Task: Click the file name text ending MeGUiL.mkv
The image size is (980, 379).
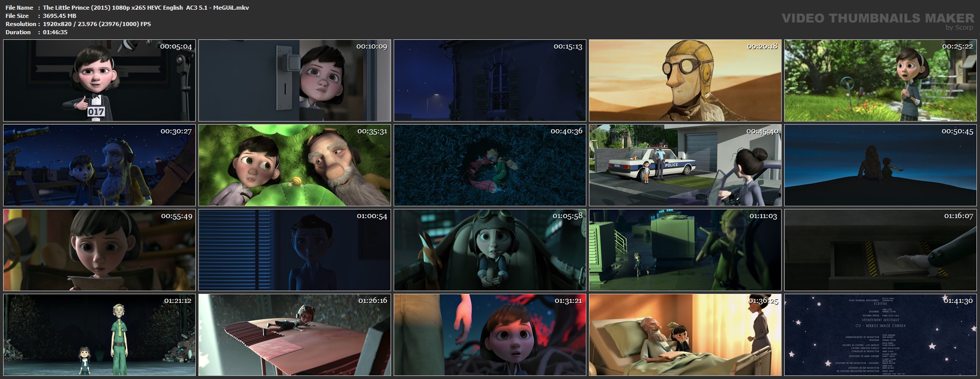Action: (146, 8)
